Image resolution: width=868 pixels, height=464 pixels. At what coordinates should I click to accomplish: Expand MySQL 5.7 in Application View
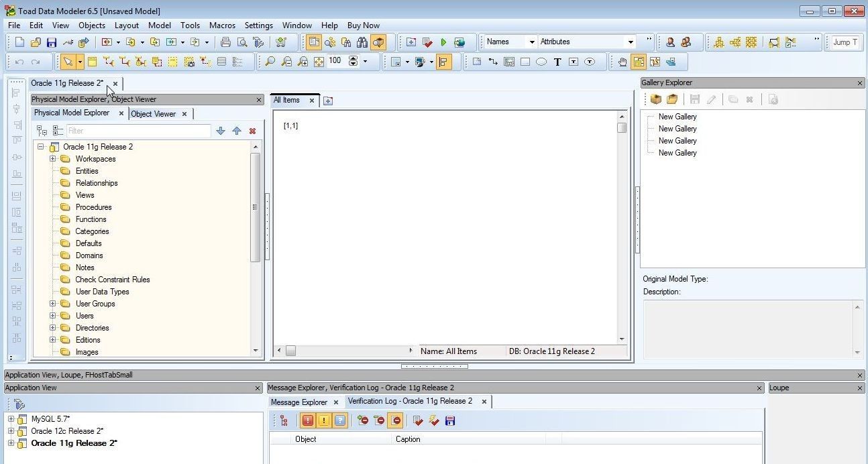point(11,419)
